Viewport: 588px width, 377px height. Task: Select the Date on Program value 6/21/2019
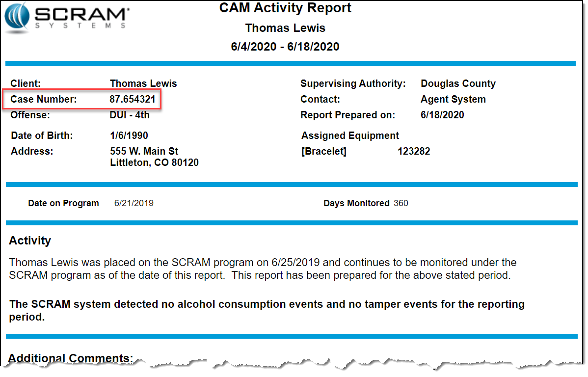(x=134, y=203)
